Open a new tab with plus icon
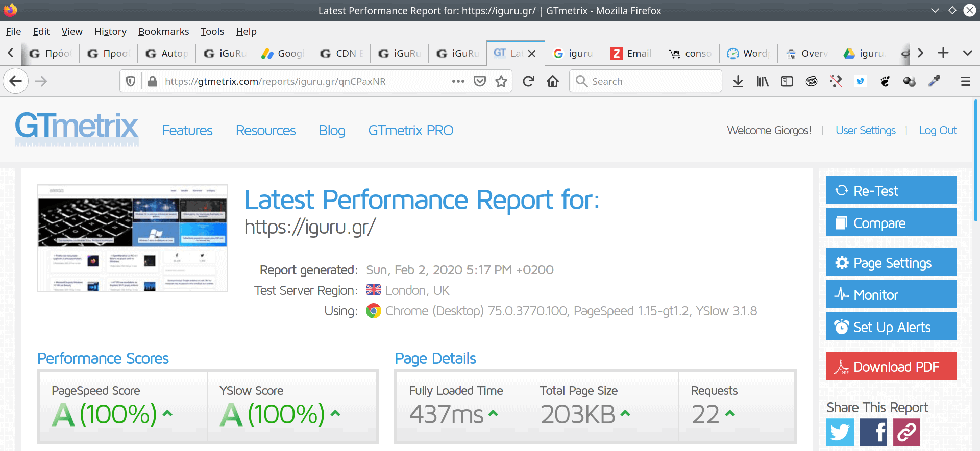 pos(943,53)
